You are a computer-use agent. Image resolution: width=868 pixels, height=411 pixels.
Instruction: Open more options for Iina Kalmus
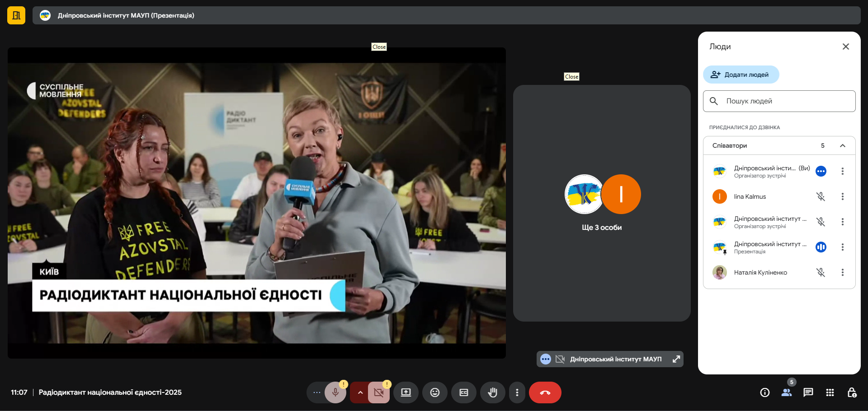click(842, 196)
